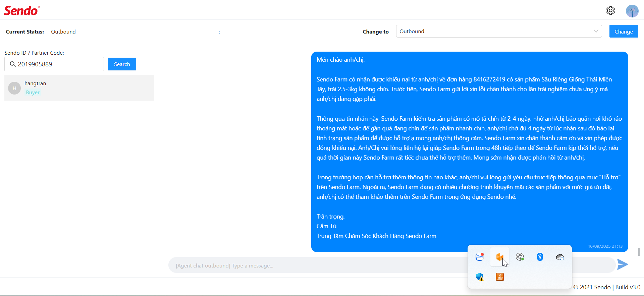The height and width of the screenshot is (296, 644).
Task: Open Zalo from the system tray
Action: (480, 257)
